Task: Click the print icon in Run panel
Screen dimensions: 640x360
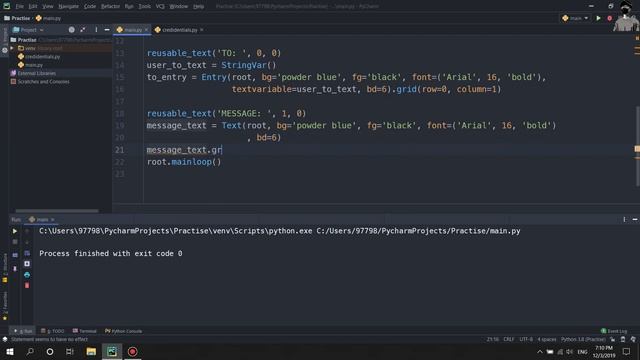Action: [27, 275]
